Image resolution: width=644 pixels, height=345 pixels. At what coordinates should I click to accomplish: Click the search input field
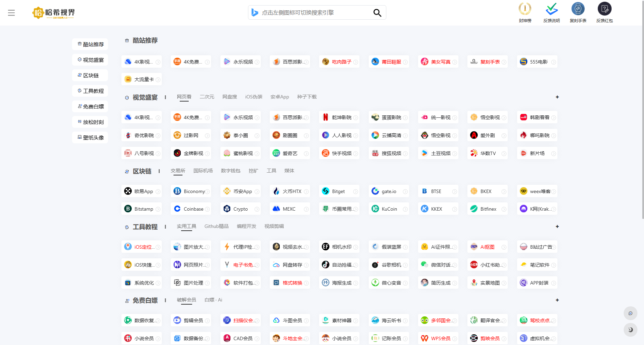[x=316, y=13]
